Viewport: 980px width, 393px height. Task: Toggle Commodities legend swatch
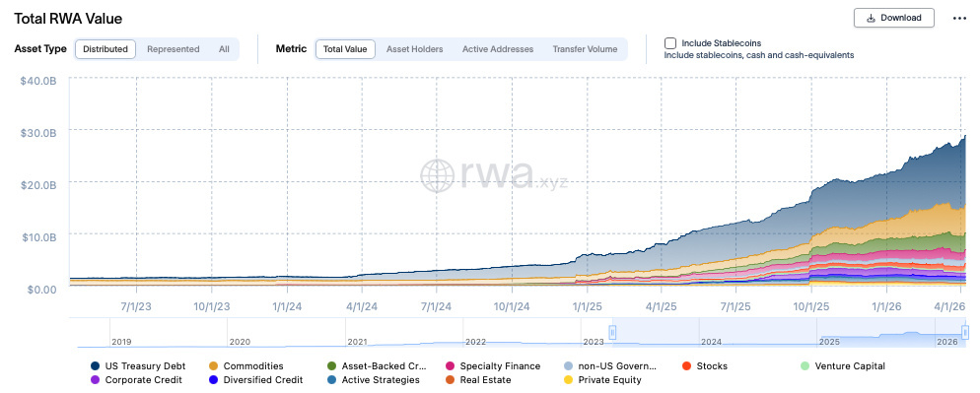(x=213, y=366)
